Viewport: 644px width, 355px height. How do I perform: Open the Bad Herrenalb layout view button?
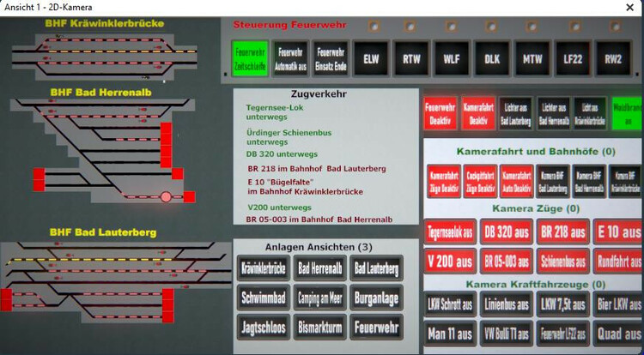(320, 268)
